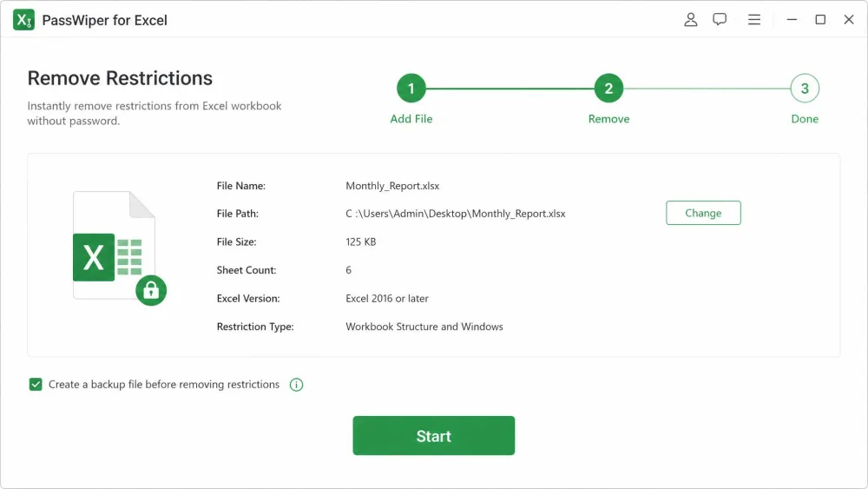Click the PassWiper app logo
Viewport: 868px width, 489px height.
[x=23, y=20]
